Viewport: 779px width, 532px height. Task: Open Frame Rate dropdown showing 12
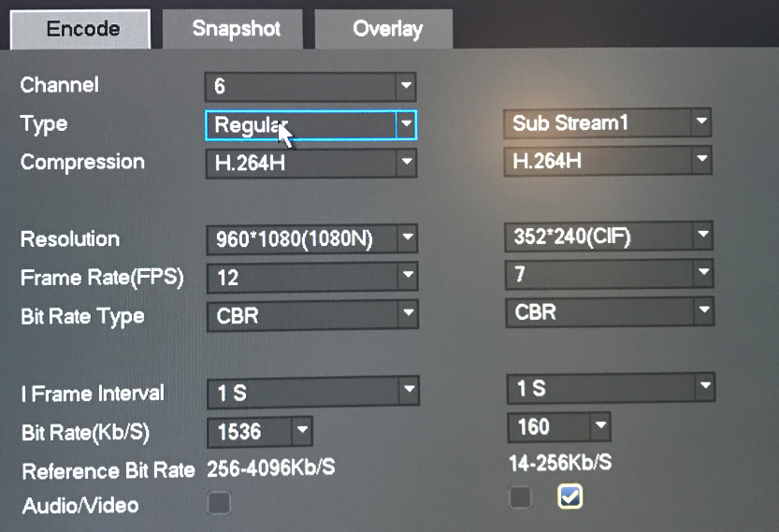312,277
